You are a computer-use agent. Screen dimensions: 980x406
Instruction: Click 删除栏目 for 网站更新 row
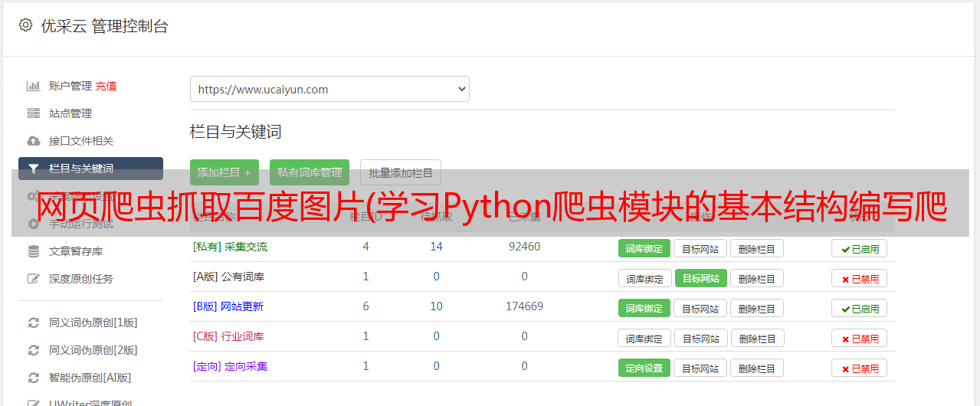756,308
